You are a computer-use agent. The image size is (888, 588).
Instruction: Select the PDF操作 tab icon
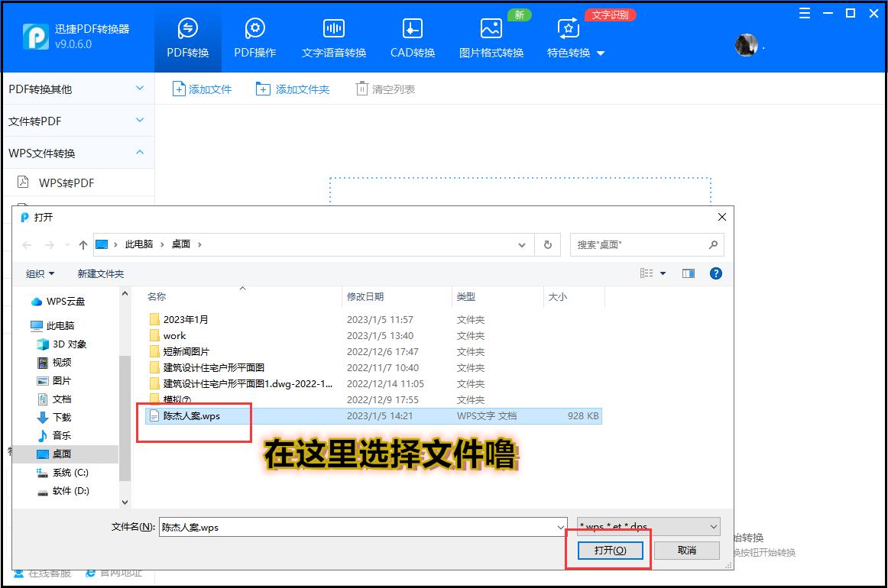point(254,27)
